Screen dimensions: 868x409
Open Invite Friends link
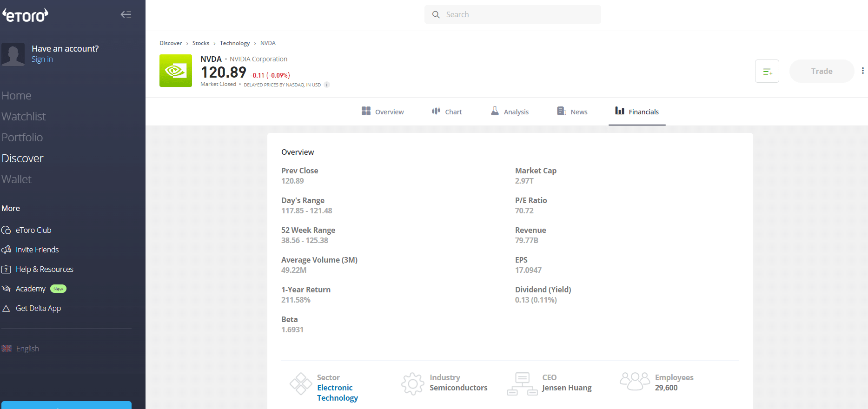[37, 250]
